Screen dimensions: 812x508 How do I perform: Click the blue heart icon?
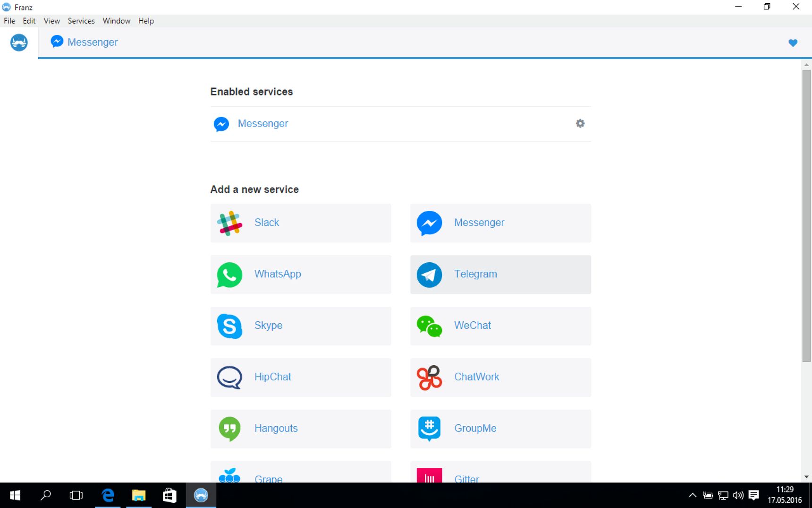[793, 43]
